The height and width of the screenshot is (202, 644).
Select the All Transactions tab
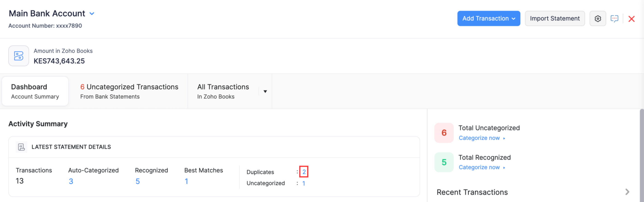click(223, 91)
